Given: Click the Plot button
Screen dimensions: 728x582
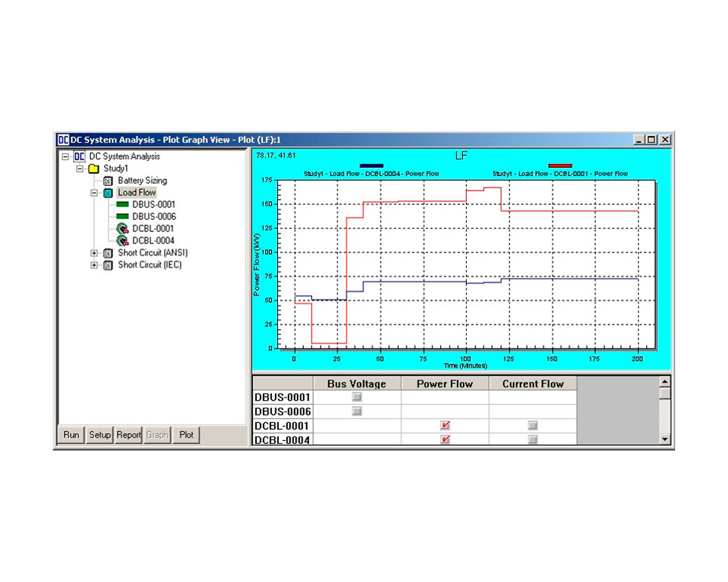Looking at the screenshot, I should pos(187,435).
